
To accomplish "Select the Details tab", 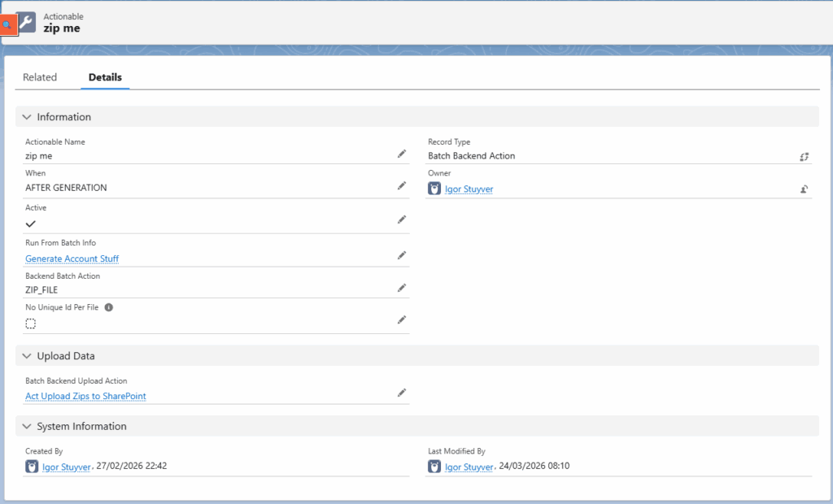I will coord(105,77).
